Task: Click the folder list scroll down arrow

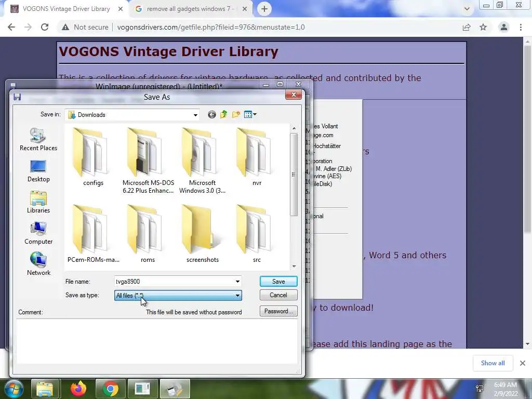Action: pyautogui.click(x=294, y=267)
